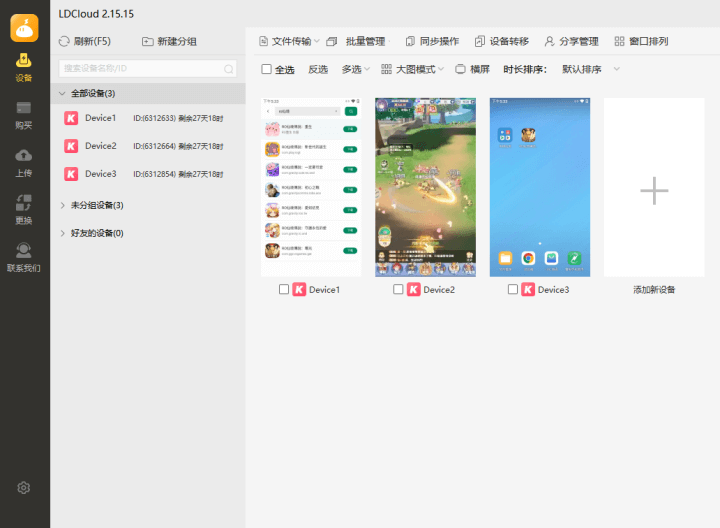Click the 联系我们 (Contact us) icon
720x528 pixels.
pos(24,250)
